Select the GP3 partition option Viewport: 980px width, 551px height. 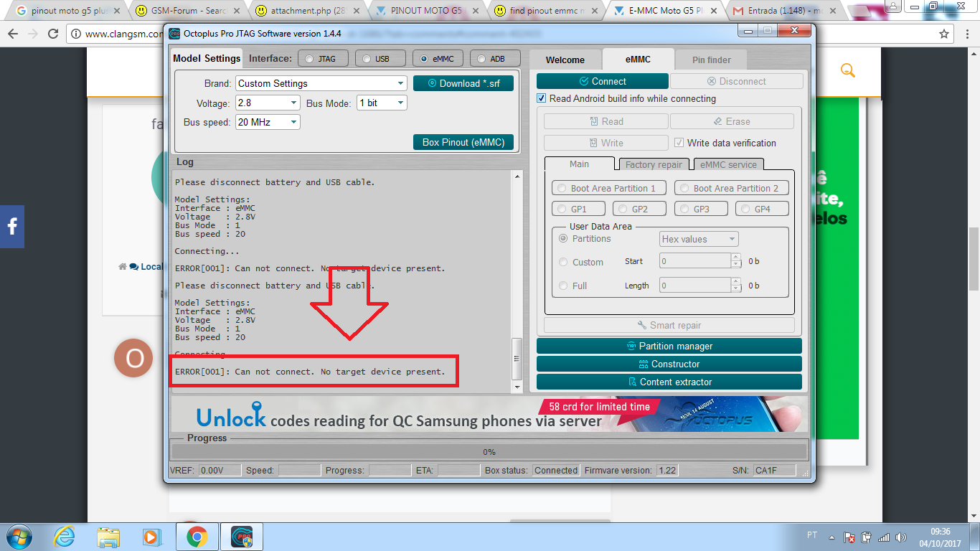pos(701,209)
